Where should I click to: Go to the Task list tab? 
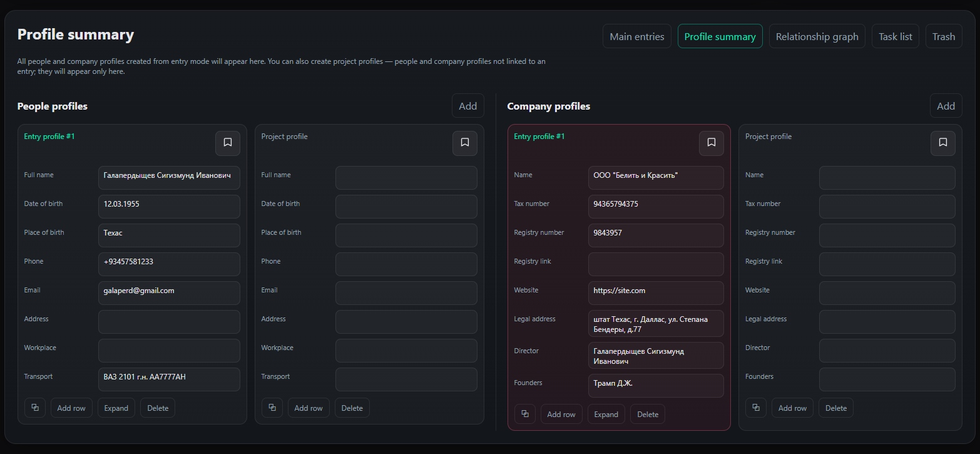click(895, 36)
